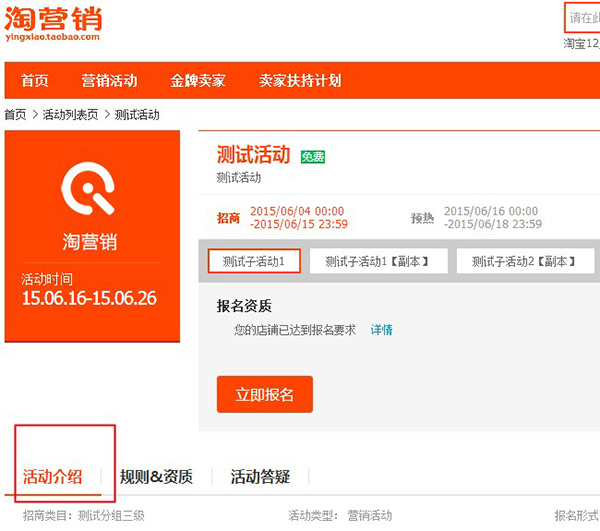Click the green 免费 badge

click(x=313, y=157)
